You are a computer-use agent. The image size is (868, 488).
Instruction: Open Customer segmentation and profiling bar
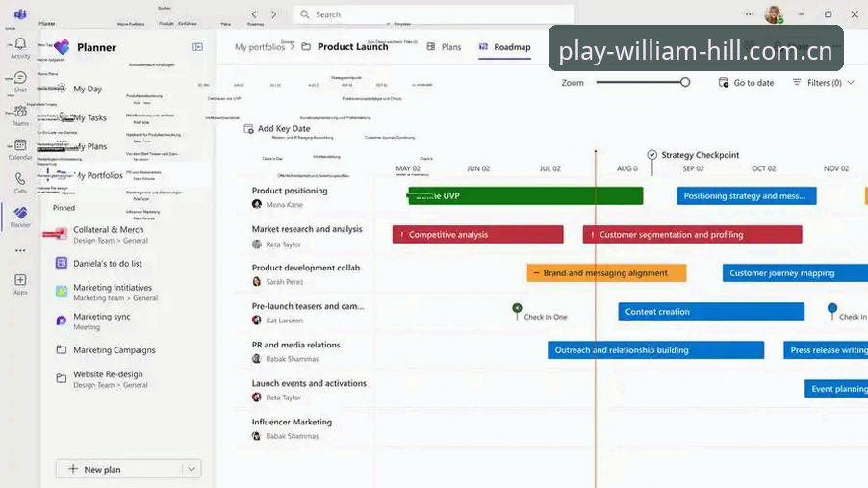pos(692,234)
